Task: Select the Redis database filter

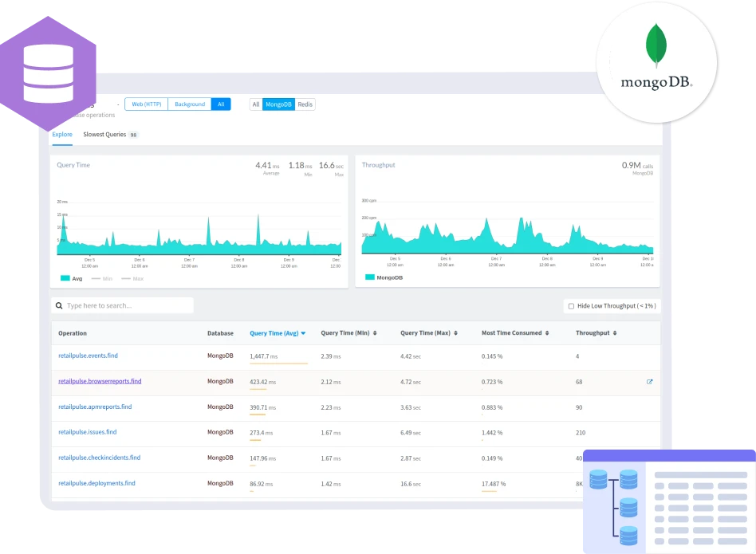Action: pos(305,104)
